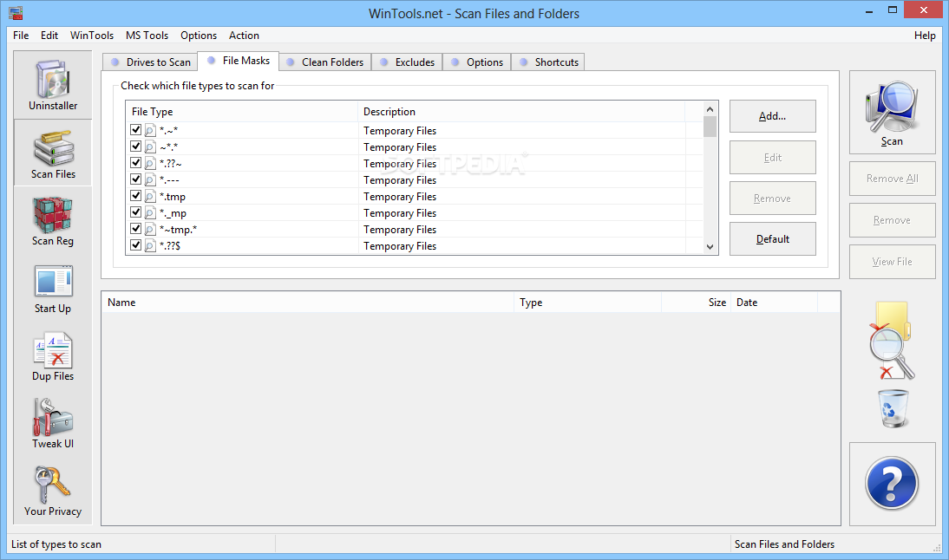The image size is (949, 560).
Task: Open the File menu
Action: point(21,36)
